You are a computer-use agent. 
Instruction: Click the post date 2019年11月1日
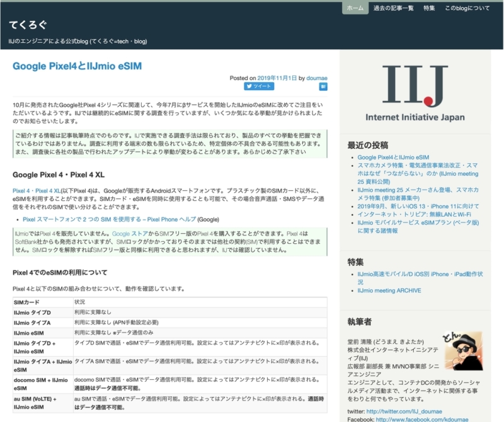[277, 78]
